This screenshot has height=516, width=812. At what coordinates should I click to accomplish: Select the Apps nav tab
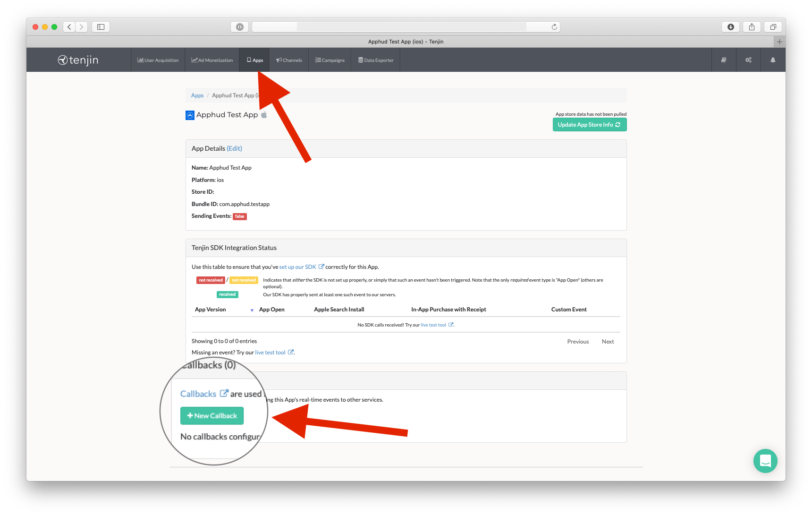(254, 60)
